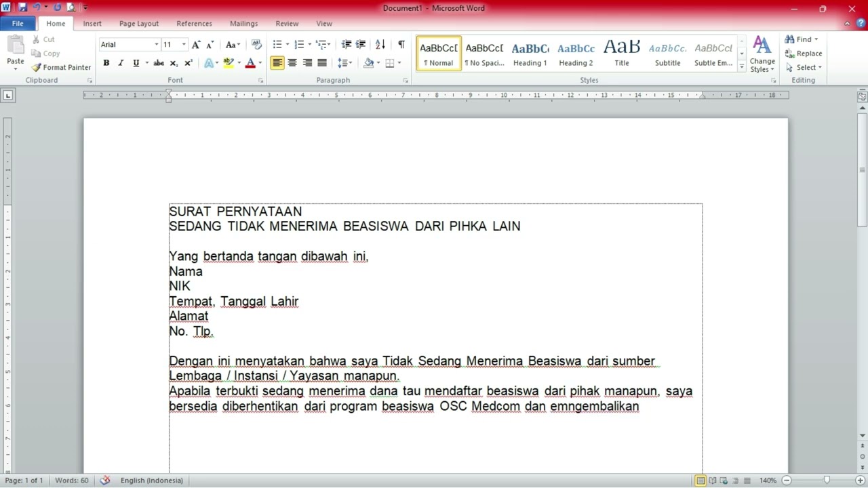Select the Normal style

point(439,54)
